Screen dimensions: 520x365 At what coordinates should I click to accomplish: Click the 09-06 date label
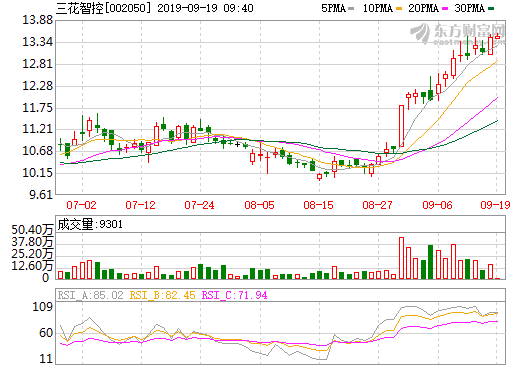point(437,205)
